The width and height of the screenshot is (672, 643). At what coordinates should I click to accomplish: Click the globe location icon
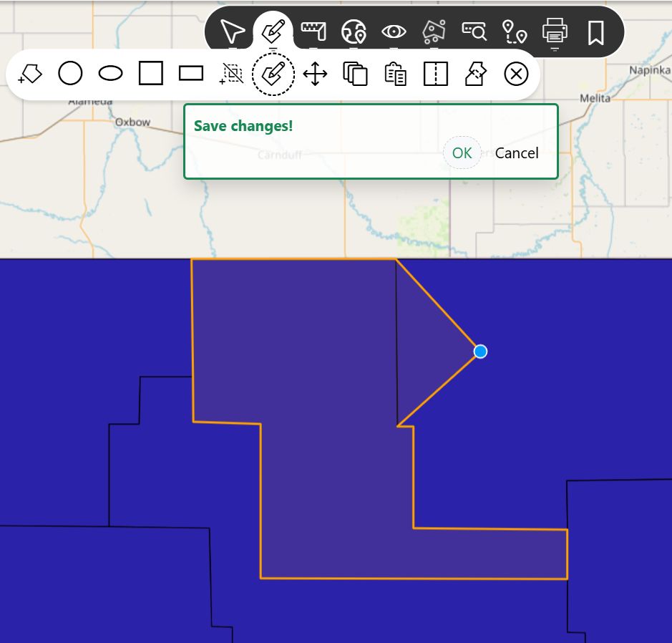[x=354, y=32]
